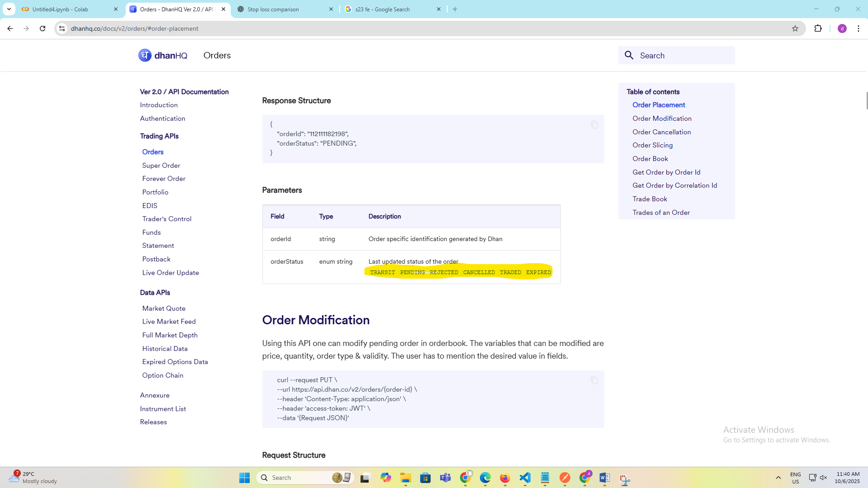
Task: Go to Trade Book in contents
Action: [x=650, y=199]
